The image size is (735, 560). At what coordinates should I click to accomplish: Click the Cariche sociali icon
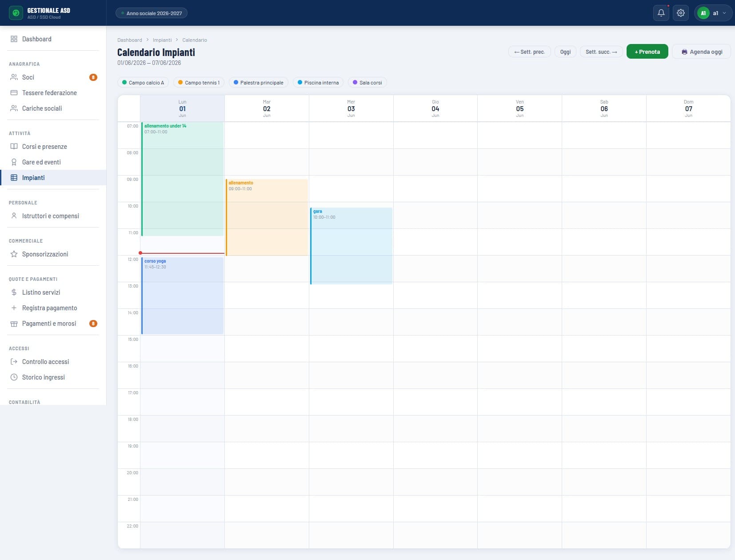[14, 108]
